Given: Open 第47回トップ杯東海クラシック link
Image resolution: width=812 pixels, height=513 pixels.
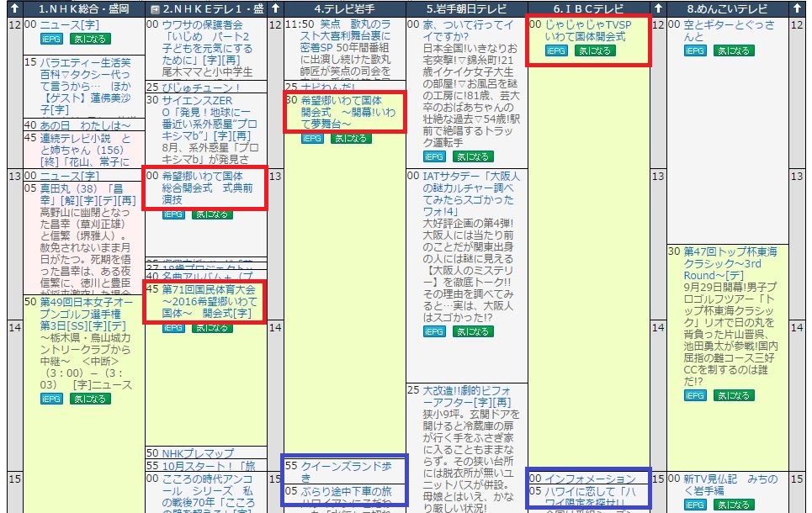Looking at the screenshot, I should click(x=730, y=263).
